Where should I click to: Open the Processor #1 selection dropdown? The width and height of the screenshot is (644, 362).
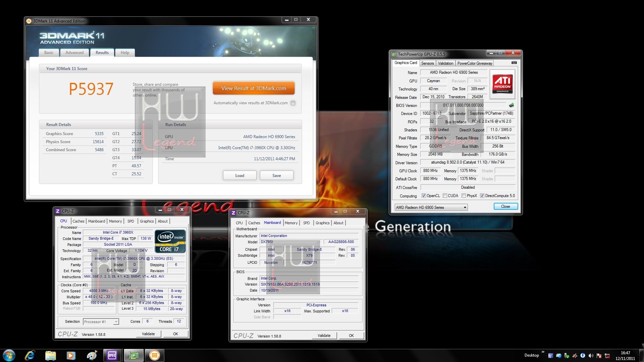click(x=101, y=322)
